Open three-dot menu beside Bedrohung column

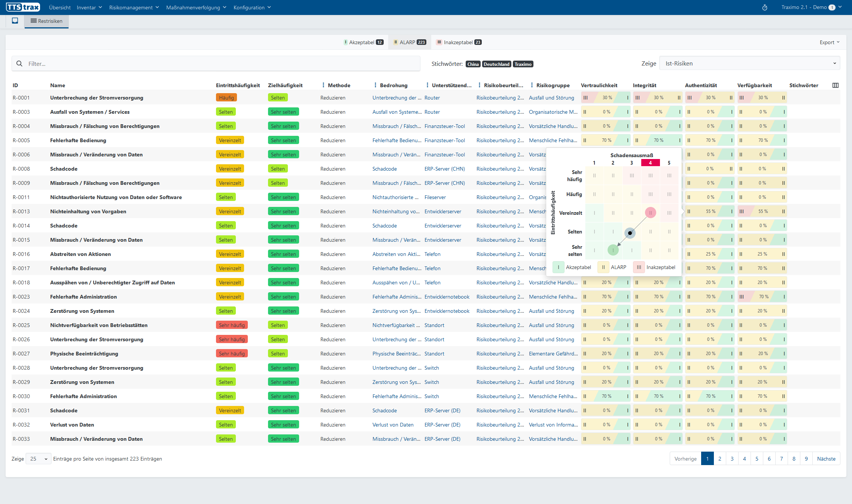click(375, 85)
